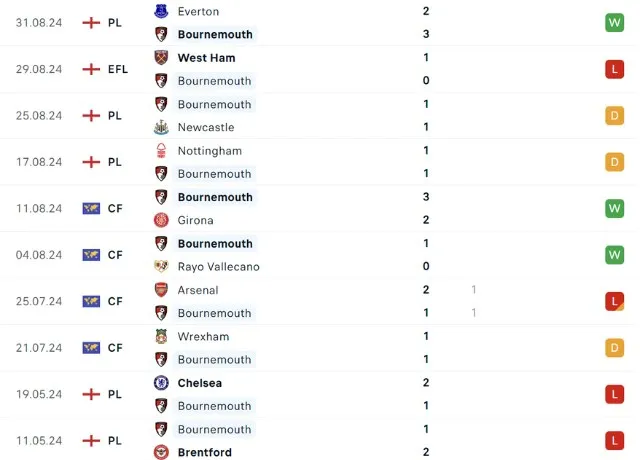
Task: Click the Girona club crest
Action: pos(161,220)
